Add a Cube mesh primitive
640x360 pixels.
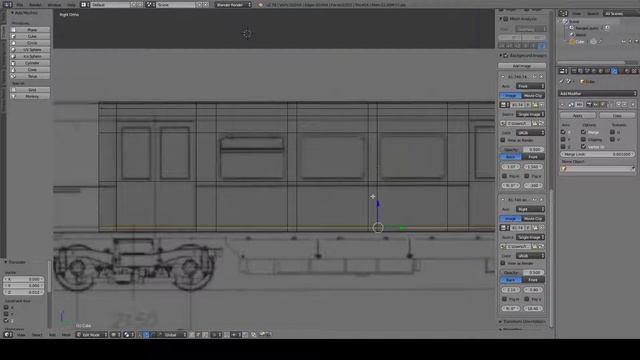point(30,36)
